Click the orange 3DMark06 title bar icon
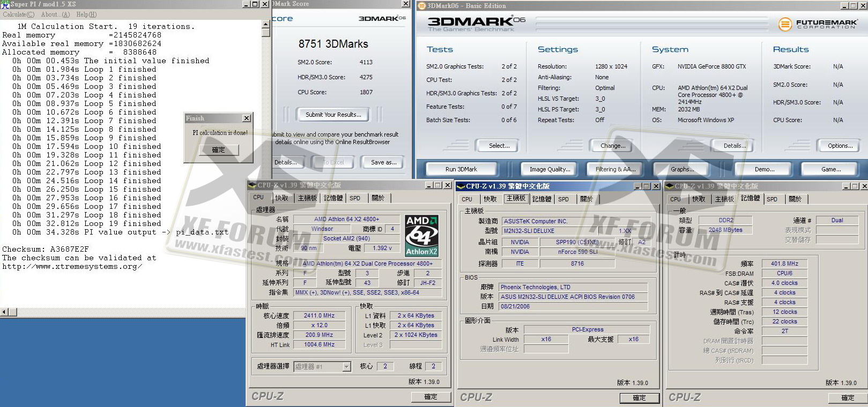 click(x=421, y=6)
